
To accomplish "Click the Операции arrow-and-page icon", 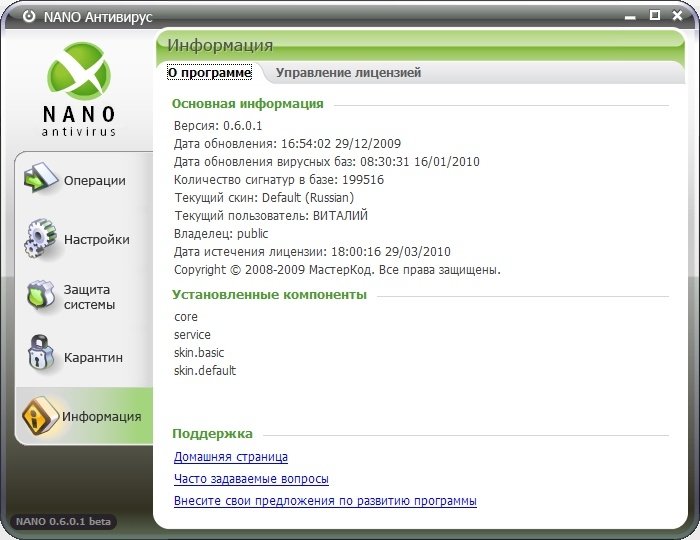I will point(41,178).
